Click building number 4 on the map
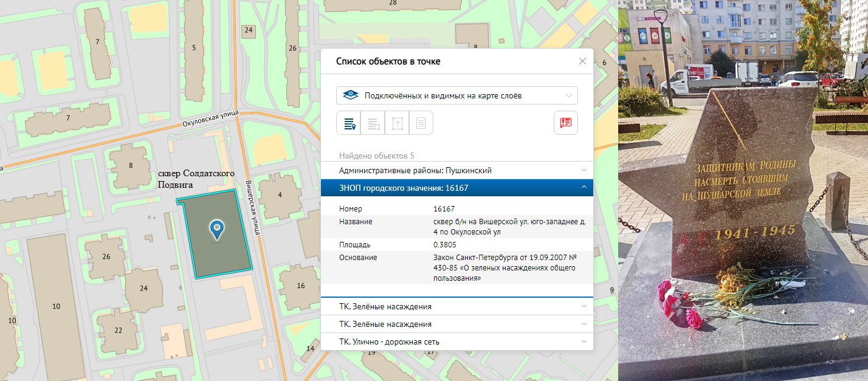 (280, 194)
